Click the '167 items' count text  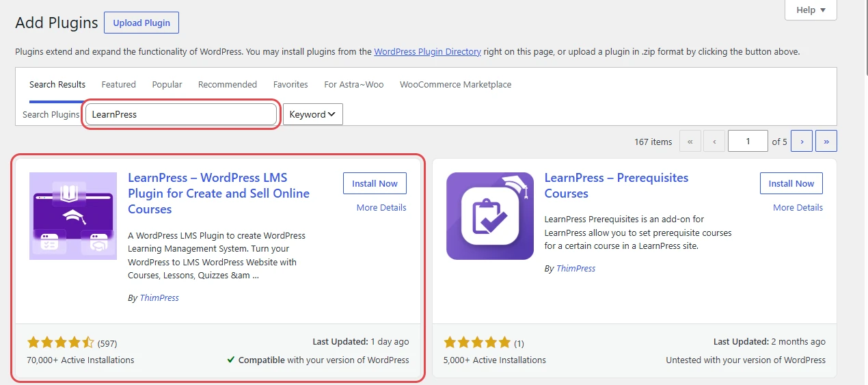653,142
